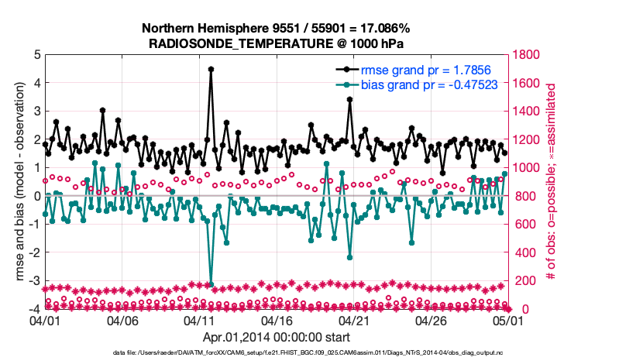Click the left axis label 'rmse and bias'
643x364 pixels.
16,181
